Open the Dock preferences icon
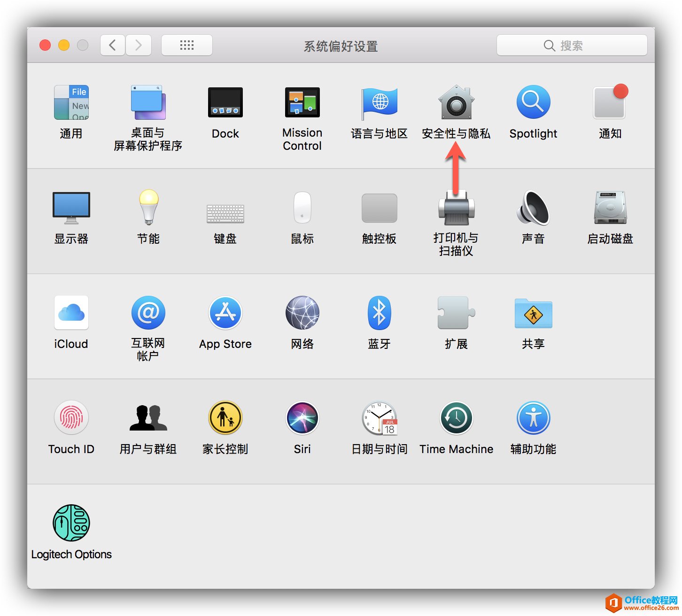 (225, 102)
